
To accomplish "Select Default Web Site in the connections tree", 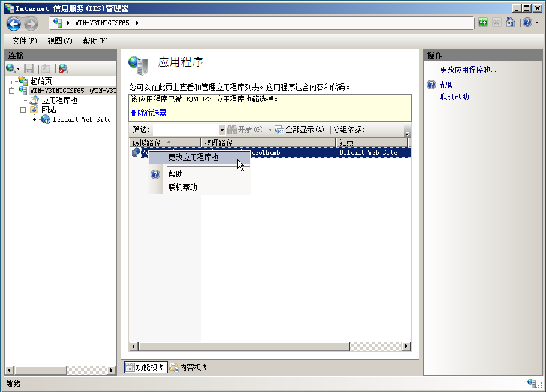I will click(x=82, y=120).
